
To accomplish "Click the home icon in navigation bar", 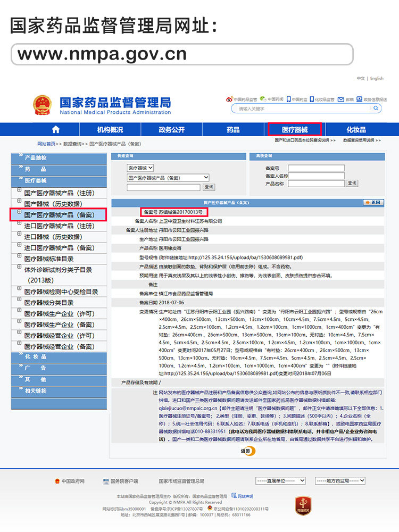I will pos(56,129).
